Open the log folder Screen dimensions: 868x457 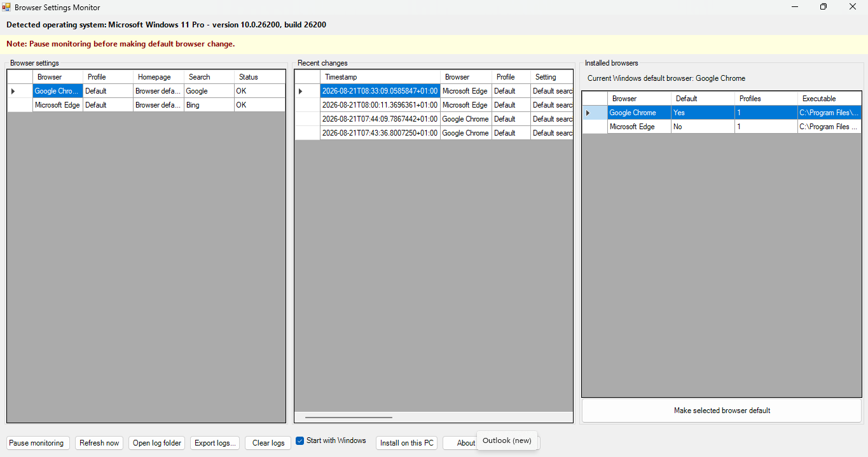click(157, 443)
